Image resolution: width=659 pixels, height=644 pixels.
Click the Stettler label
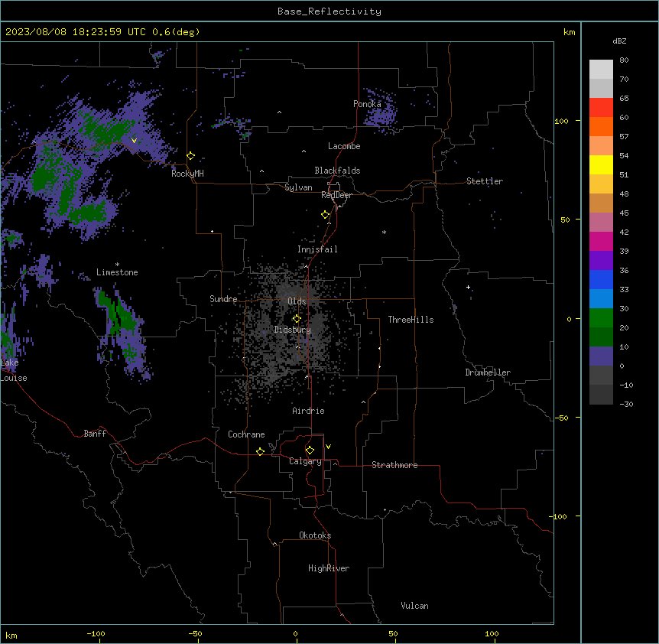tap(485, 181)
